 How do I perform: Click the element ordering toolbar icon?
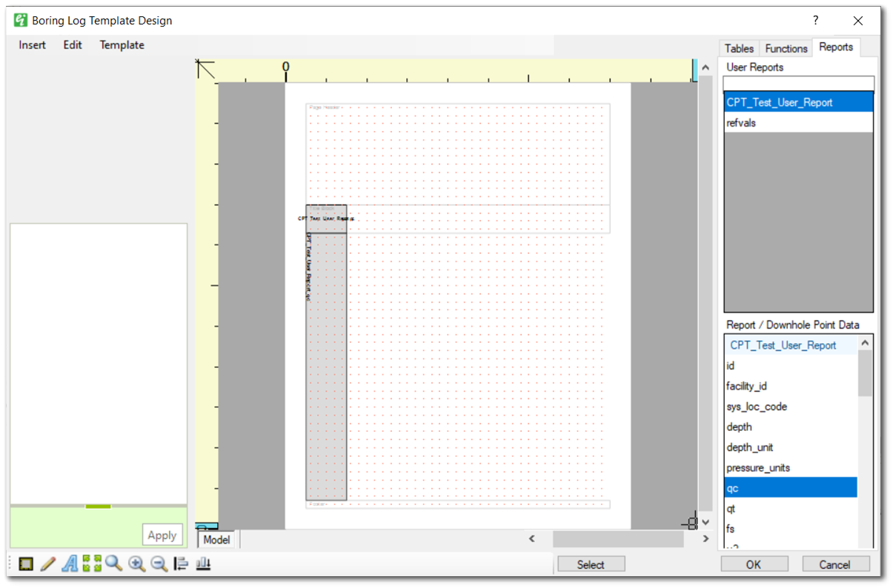pos(180,563)
